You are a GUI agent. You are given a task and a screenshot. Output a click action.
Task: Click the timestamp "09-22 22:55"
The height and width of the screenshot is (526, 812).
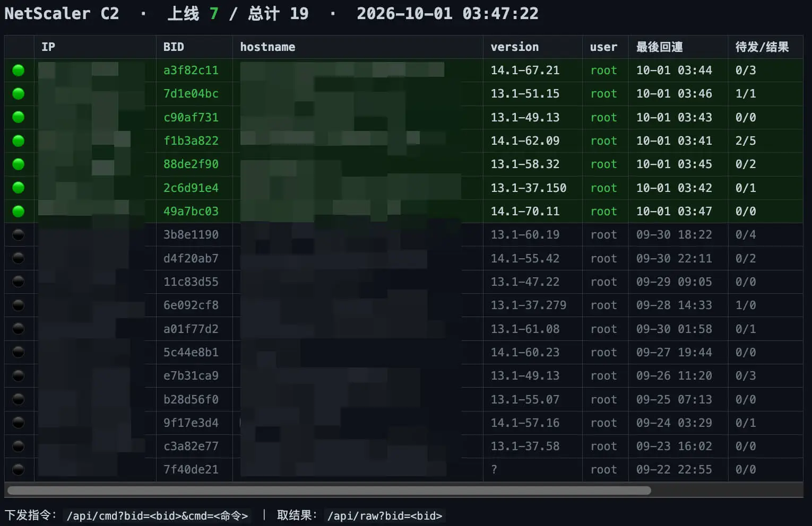pyautogui.click(x=674, y=469)
